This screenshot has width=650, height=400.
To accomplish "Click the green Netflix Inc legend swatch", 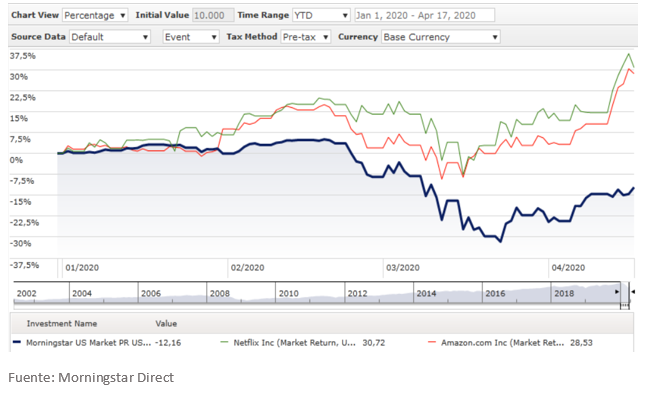I will click(223, 342).
